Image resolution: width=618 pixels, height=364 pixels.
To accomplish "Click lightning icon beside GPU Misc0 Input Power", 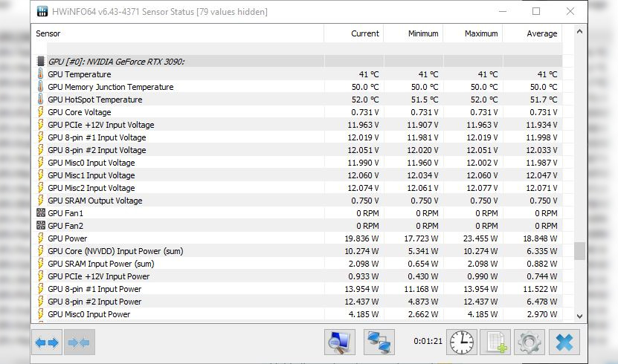I will 40,314.
